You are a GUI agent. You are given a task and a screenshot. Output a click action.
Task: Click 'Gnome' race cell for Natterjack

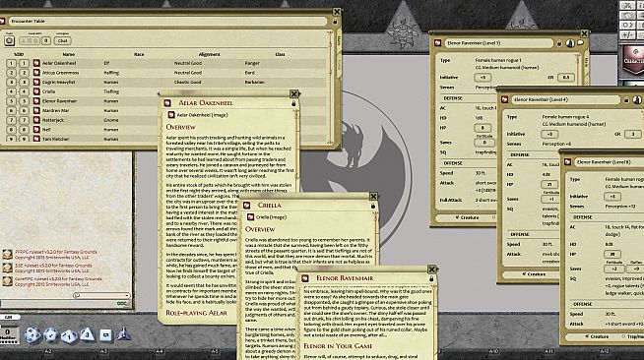(x=111, y=120)
